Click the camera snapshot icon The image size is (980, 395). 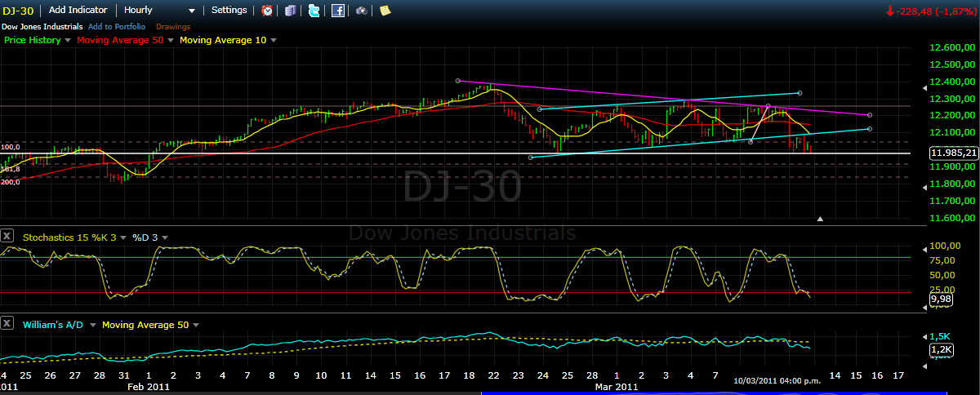[361, 11]
